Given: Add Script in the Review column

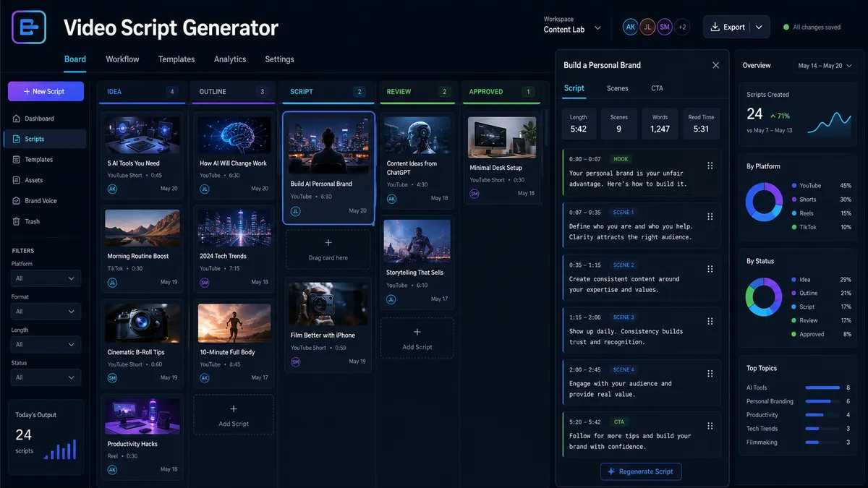Looking at the screenshot, I should coord(417,338).
